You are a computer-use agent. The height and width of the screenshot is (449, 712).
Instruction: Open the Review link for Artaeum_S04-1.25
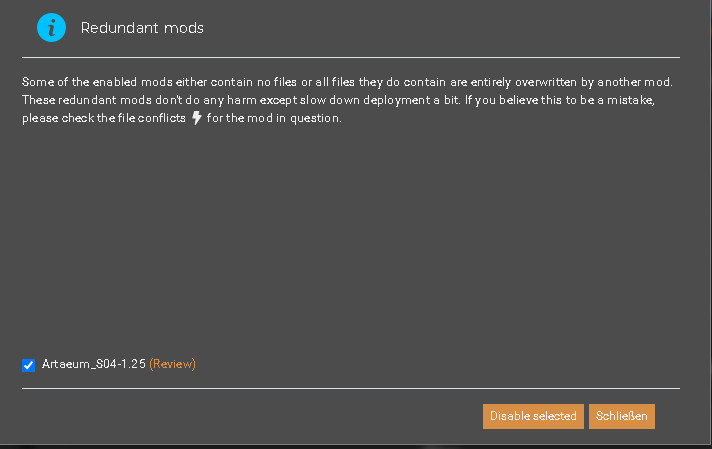[172, 364]
